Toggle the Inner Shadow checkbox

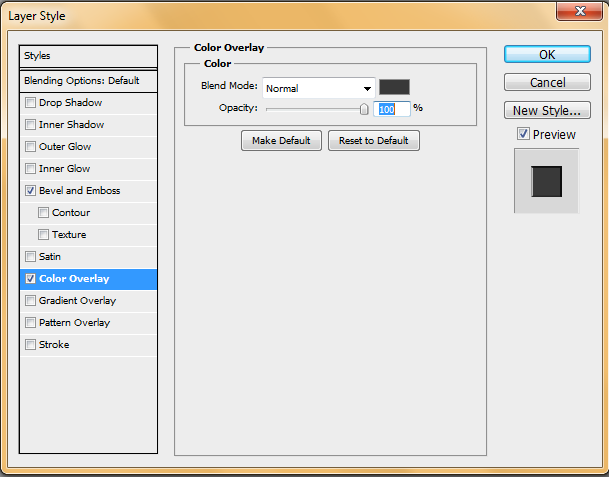(30, 125)
